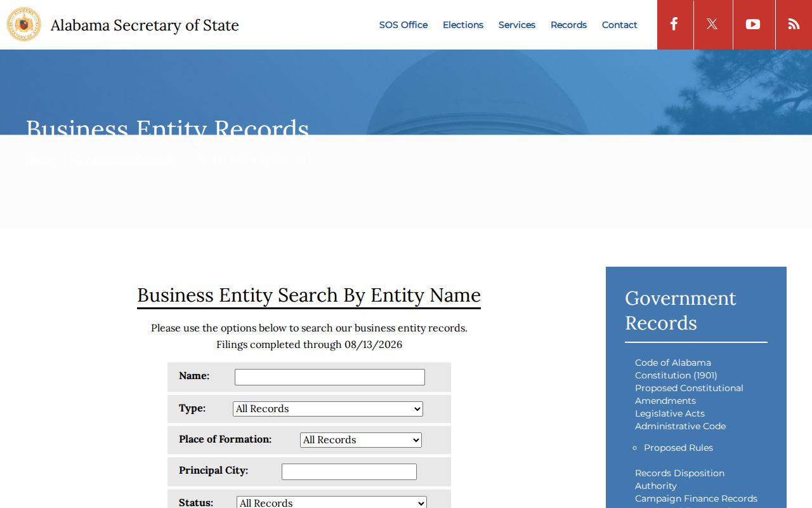812x508 pixels.
Task: Focus the Principal City input field
Action: (349, 472)
